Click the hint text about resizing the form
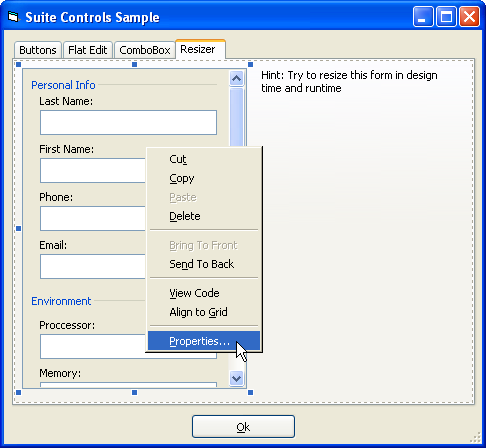 (349, 82)
